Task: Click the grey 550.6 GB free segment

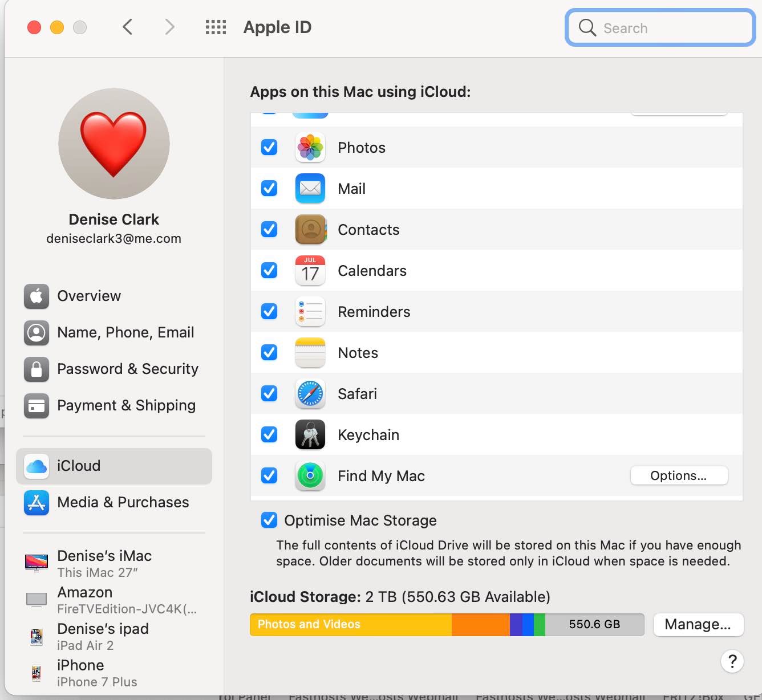Action: [595, 625]
